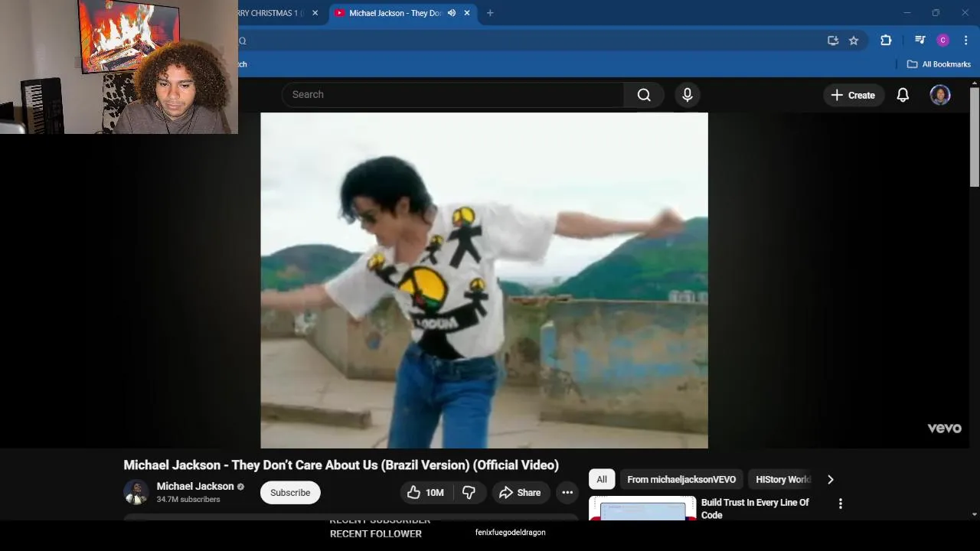Close the Michael Jackson browser tab

[x=467, y=13]
